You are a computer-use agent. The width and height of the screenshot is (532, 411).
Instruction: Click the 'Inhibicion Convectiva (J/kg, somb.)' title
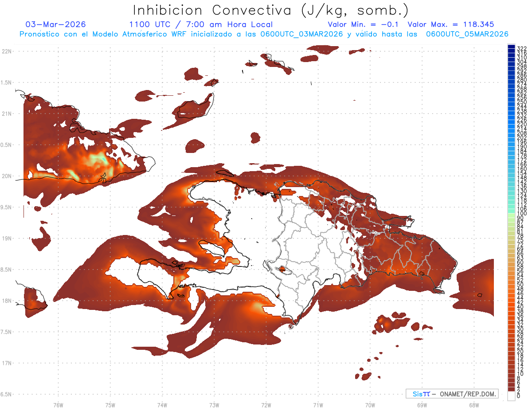pyautogui.click(x=270, y=11)
